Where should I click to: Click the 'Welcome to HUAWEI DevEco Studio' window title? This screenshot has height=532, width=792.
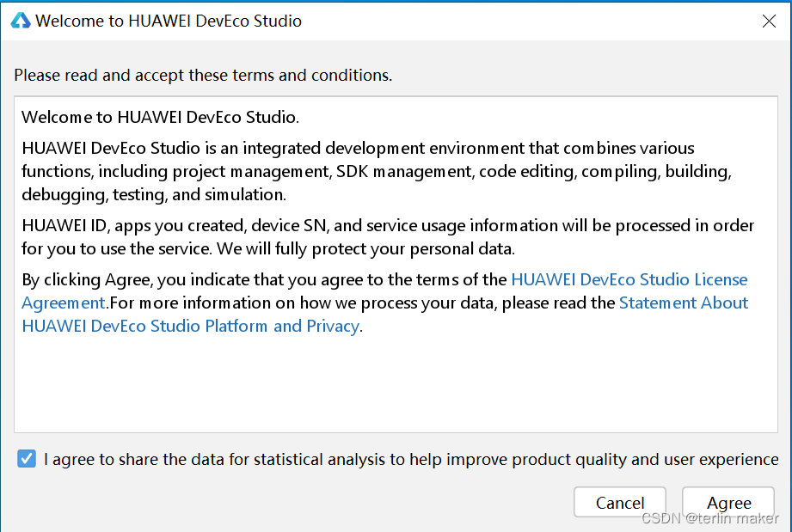[x=169, y=21]
